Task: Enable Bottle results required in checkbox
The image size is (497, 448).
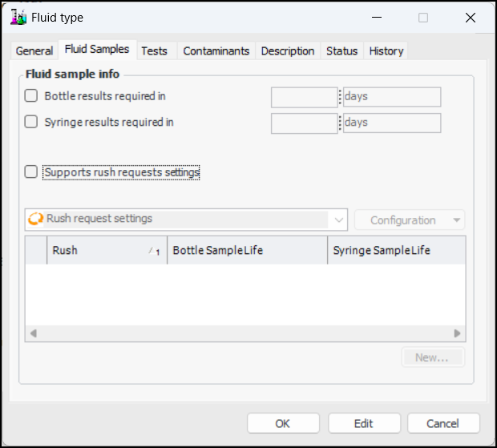Action: tap(31, 96)
